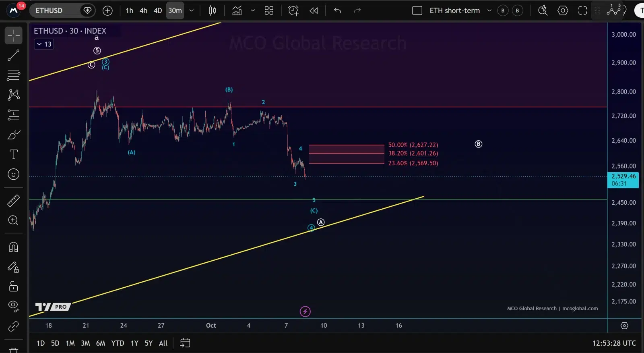
Task: Open the go to date calendar
Action: 185,343
